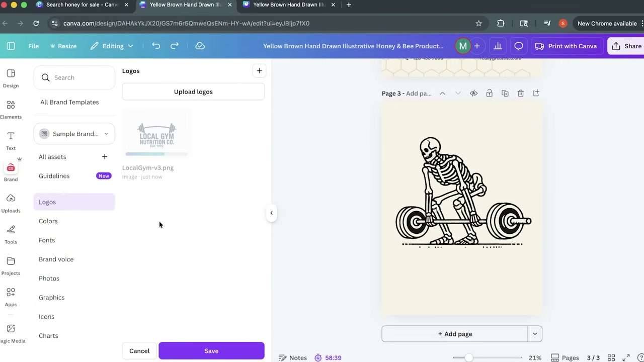Open the Editing mode dropdown
Image resolution: width=644 pixels, height=362 pixels.
click(112, 46)
